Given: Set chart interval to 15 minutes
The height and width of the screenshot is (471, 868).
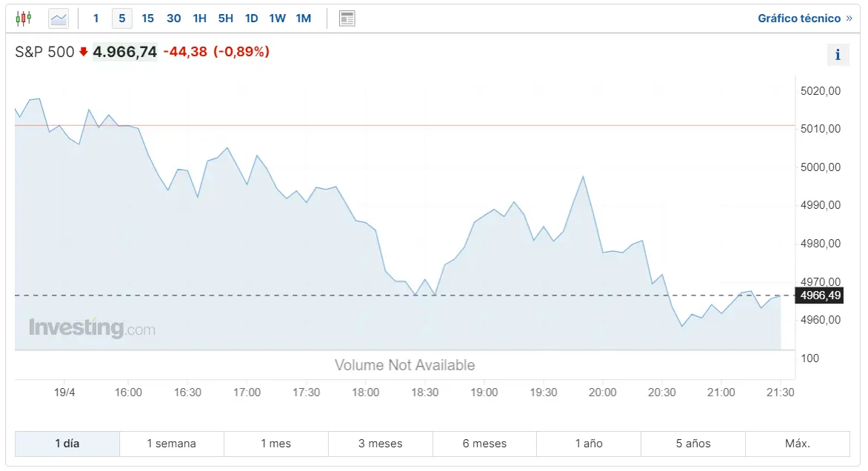Looking at the screenshot, I should (147, 18).
